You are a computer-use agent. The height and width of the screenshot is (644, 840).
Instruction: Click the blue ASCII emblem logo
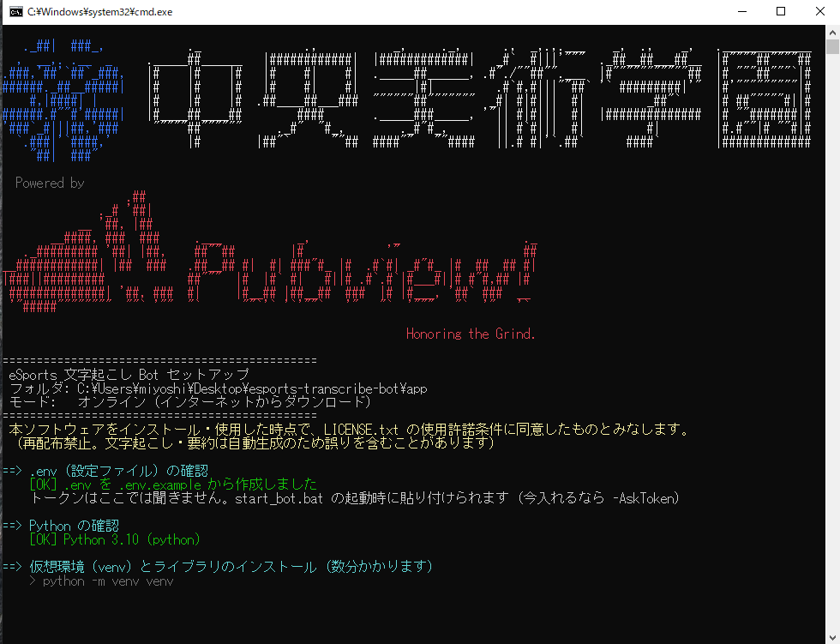(x=63, y=100)
